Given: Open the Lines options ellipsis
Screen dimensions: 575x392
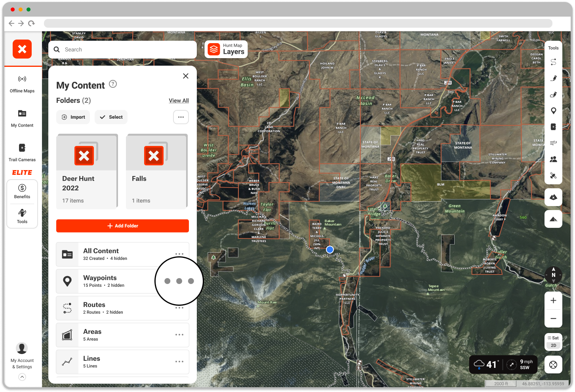Looking at the screenshot, I should tap(179, 362).
